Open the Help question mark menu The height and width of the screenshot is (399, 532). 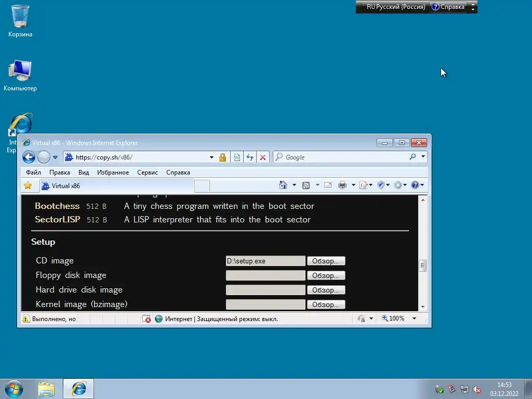coord(417,185)
